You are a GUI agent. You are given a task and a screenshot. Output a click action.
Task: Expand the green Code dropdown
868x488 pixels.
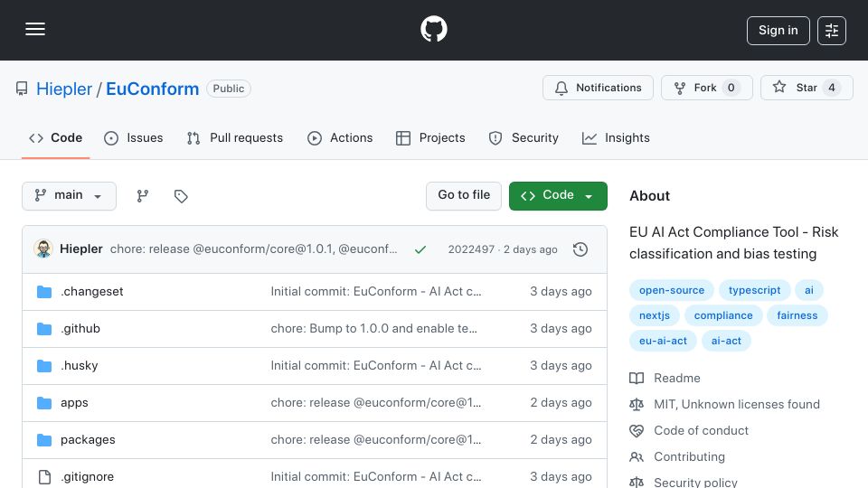pos(558,196)
